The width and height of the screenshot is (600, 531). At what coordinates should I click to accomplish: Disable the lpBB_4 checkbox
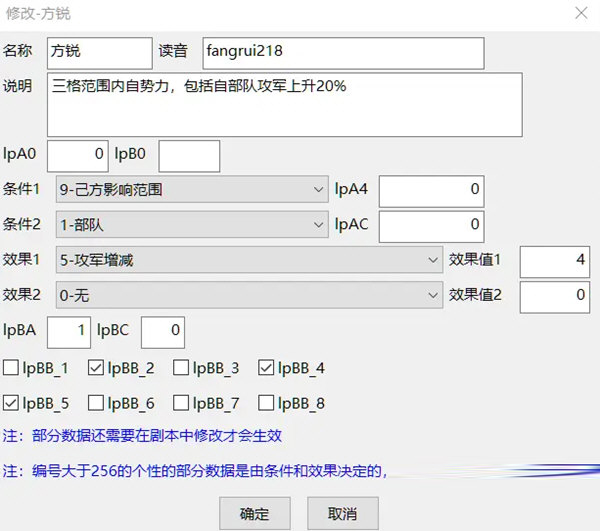266,368
